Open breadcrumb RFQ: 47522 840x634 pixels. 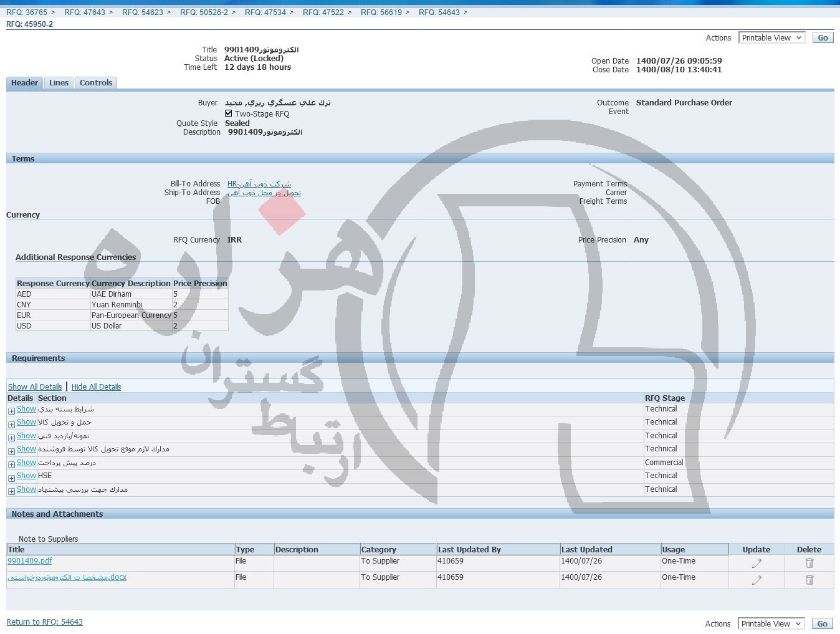tap(323, 12)
